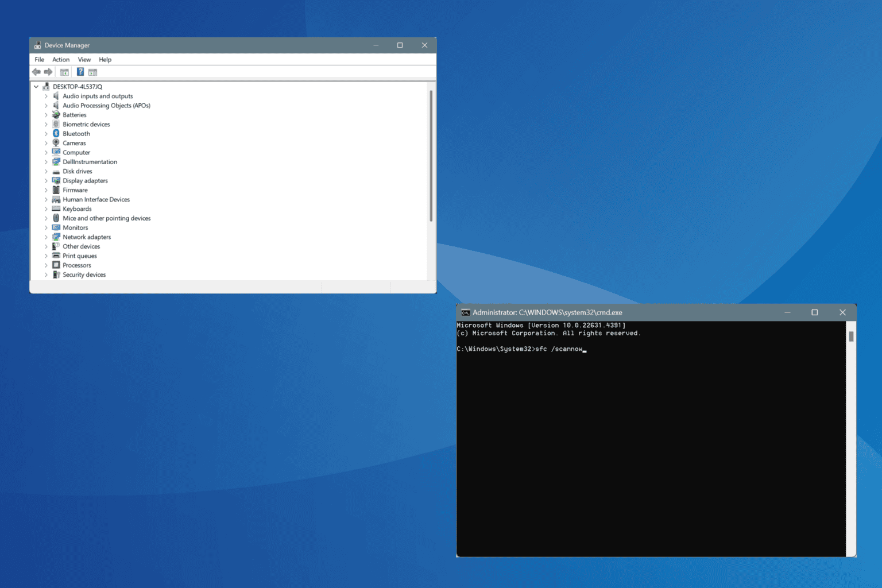Viewport: 882px width, 588px height.
Task: Expand the Other devices chevron
Action: (x=46, y=246)
